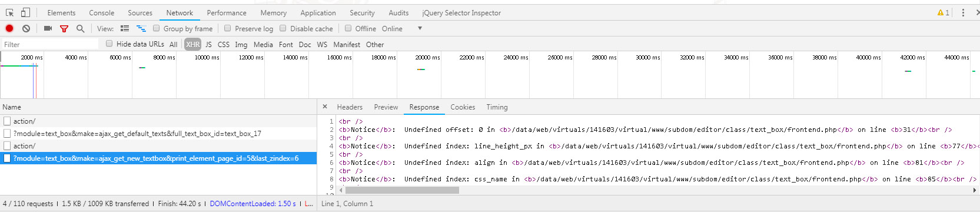Click the 20000 ms timeline marker
This screenshot has height=212, width=980.
pyautogui.click(x=427, y=57)
